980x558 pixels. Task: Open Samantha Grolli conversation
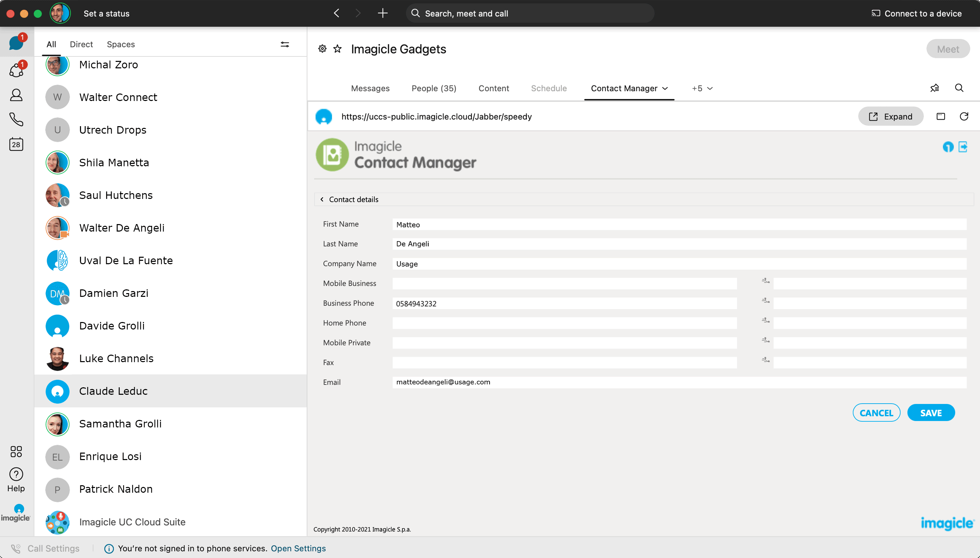120,424
